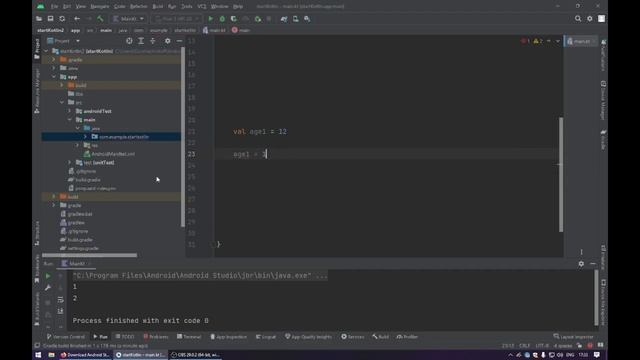
Task: Open the Profiler tool window
Action: [x=407, y=337]
